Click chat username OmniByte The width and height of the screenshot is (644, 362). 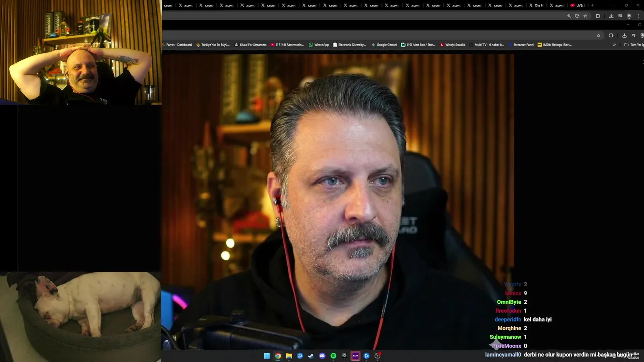pyautogui.click(x=509, y=302)
